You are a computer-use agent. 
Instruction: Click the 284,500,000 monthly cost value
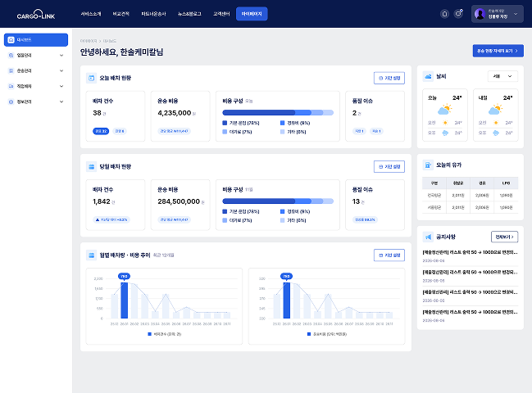(x=179, y=201)
